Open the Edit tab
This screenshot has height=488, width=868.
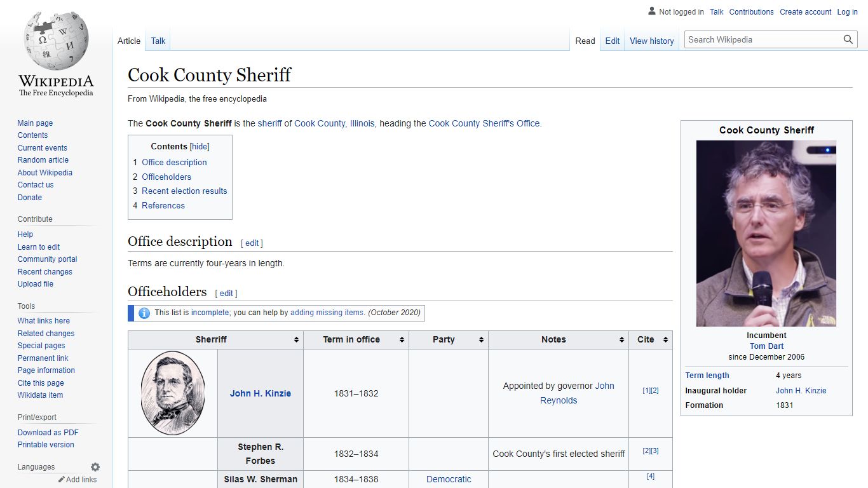613,41
